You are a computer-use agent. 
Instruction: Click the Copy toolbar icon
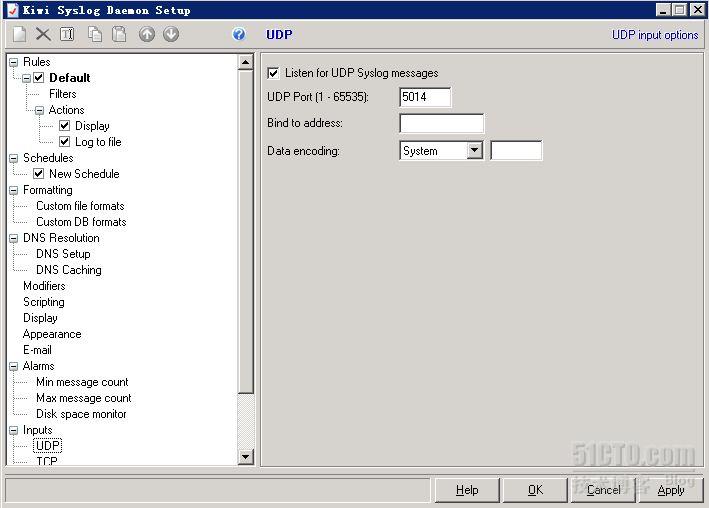(95, 34)
